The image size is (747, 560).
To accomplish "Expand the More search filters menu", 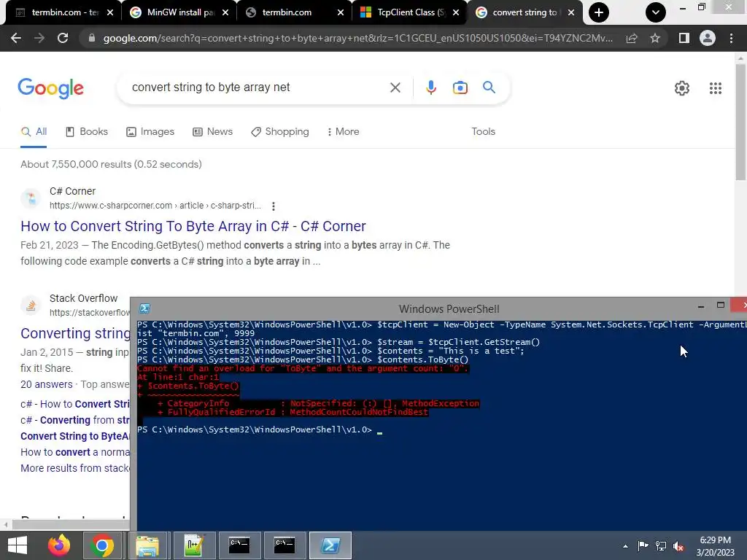I will [343, 132].
